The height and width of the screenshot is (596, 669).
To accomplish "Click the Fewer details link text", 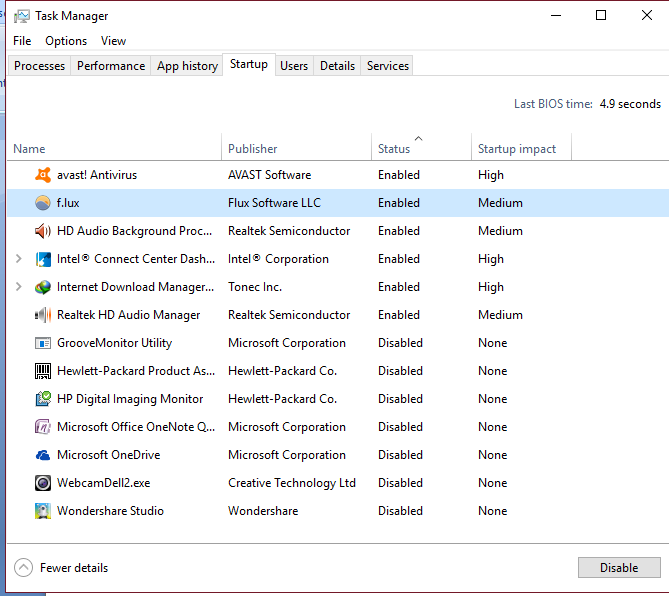I will click(74, 568).
